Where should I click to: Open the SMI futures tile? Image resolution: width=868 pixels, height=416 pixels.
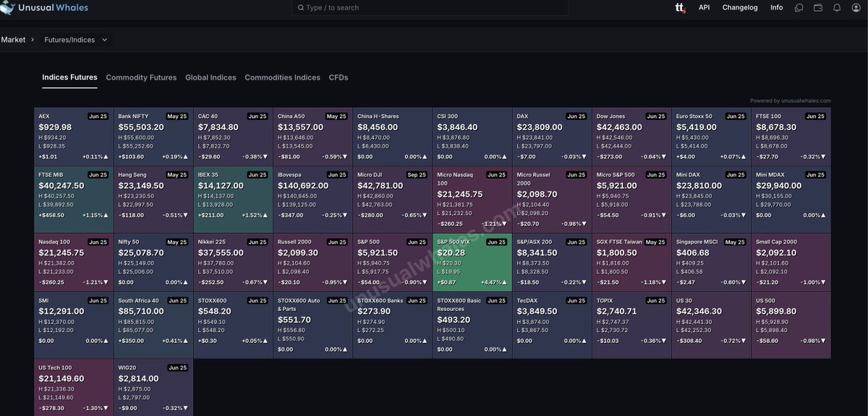74,326
